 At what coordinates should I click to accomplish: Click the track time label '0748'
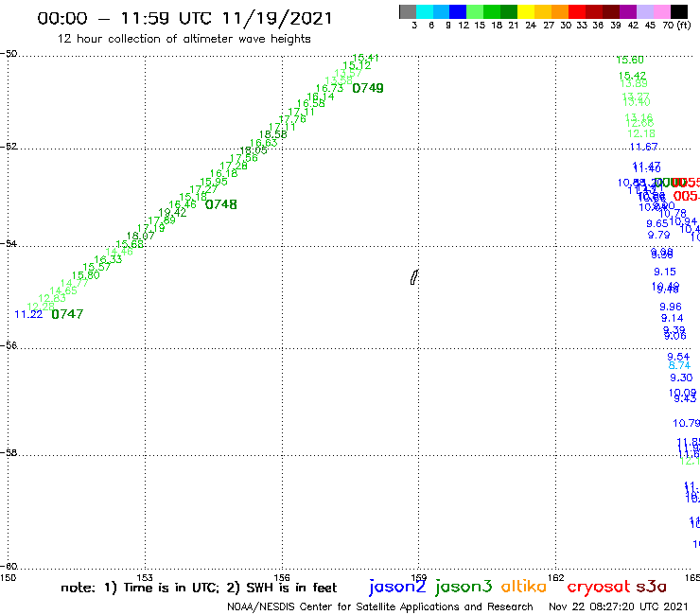coord(221,204)
